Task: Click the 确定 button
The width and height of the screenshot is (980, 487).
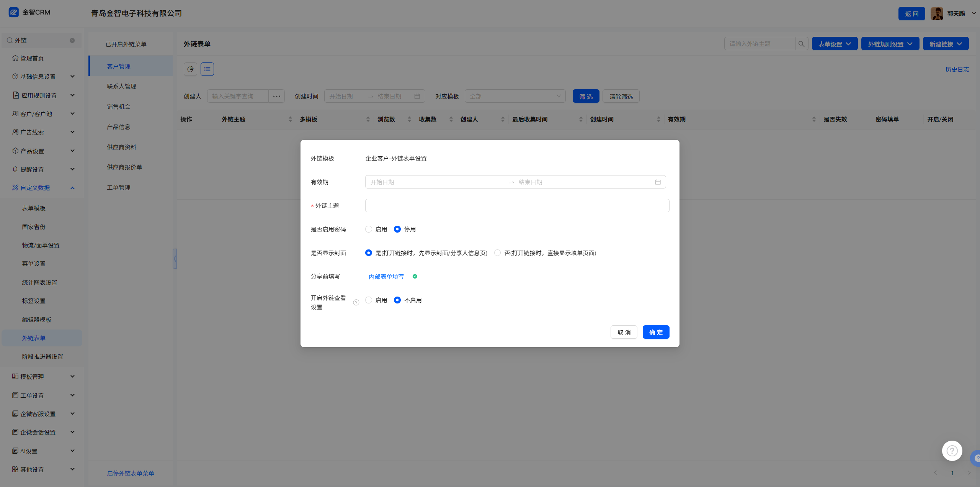Action: [x=656, y=332]
